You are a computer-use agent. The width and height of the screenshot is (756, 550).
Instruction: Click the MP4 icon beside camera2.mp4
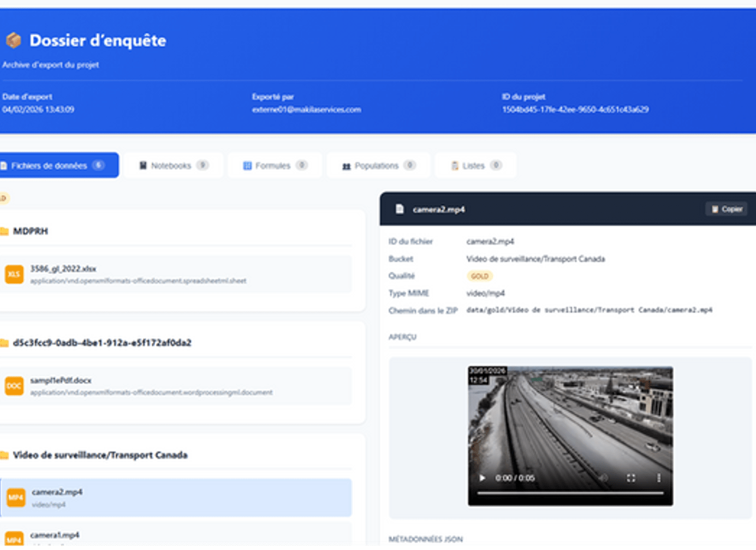tap(16, 498)
